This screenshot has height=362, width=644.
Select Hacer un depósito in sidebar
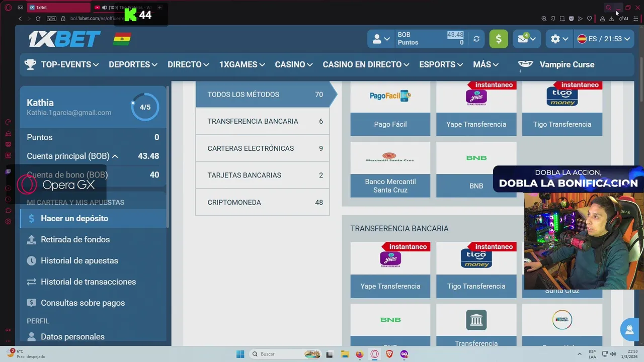(93, 218)
